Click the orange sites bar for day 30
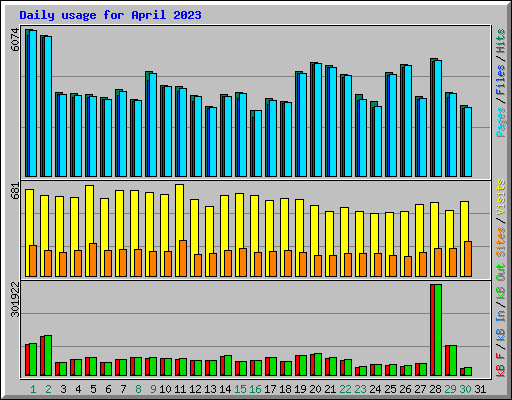The width and height of the screenshot is (512, 400). click(468, 259)
